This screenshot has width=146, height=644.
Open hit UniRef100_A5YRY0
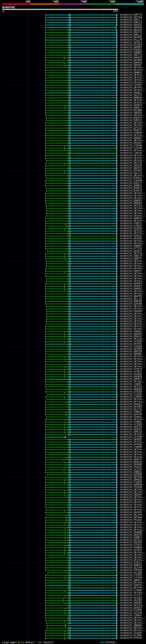pyautogui.click(x=131, y=344)
